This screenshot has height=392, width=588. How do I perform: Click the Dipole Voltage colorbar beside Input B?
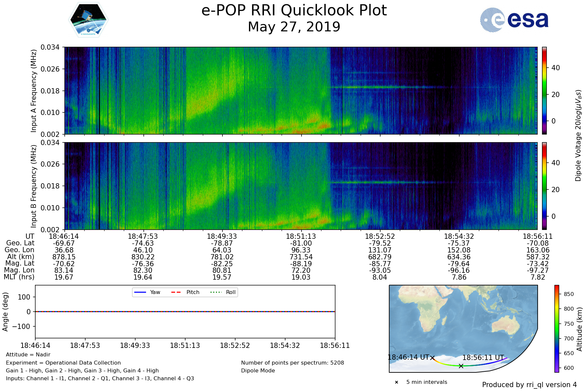point(545,186)
